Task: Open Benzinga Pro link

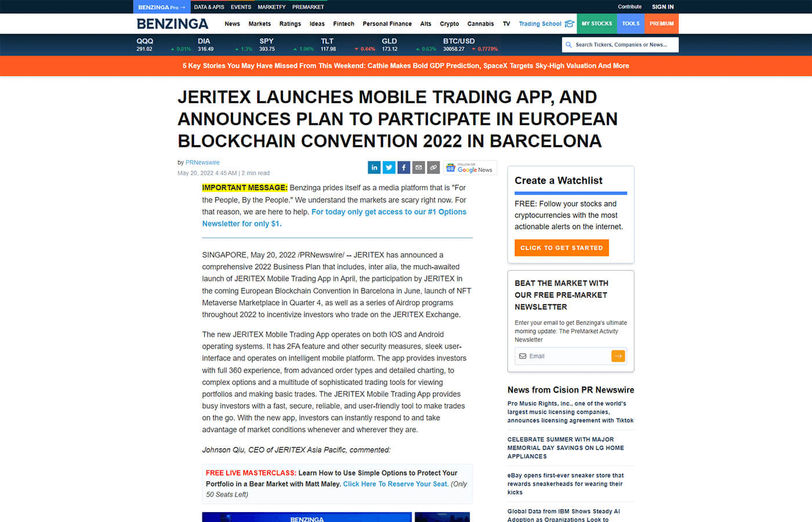Action: 162,7
